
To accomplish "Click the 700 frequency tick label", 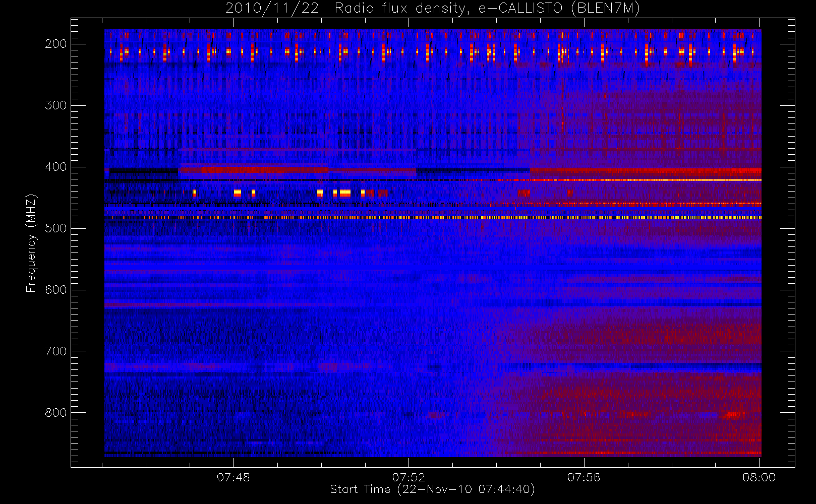I will point(56,351).
